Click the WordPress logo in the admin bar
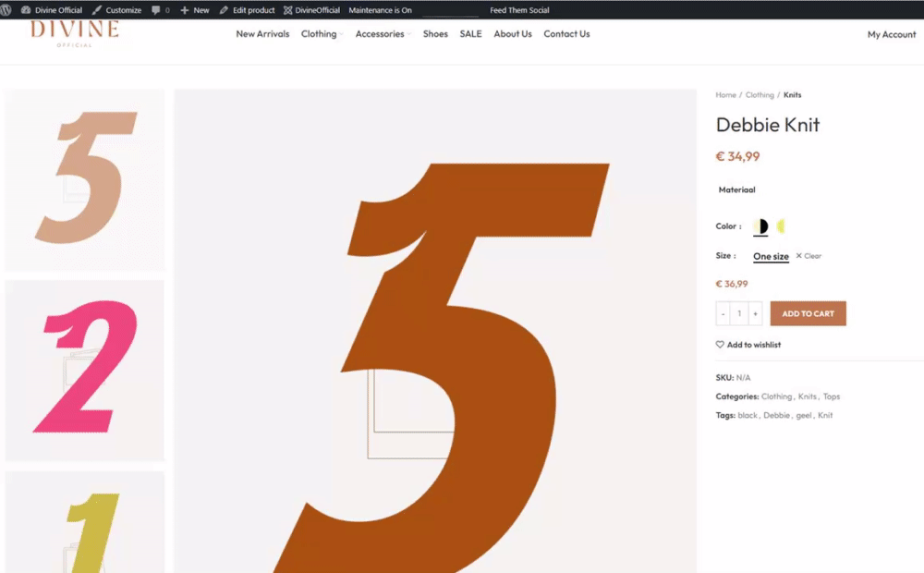This screenshot has height=573, width=924. point(6,10)
